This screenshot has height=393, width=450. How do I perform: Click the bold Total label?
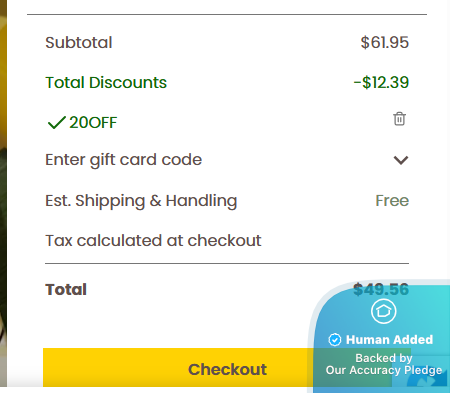66,289
